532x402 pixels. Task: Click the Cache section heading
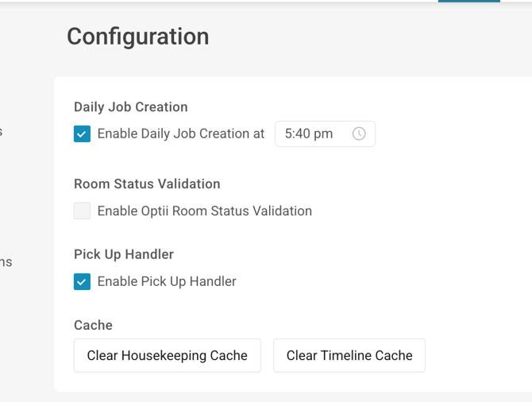pyautogui.click(x=93, y=325)
